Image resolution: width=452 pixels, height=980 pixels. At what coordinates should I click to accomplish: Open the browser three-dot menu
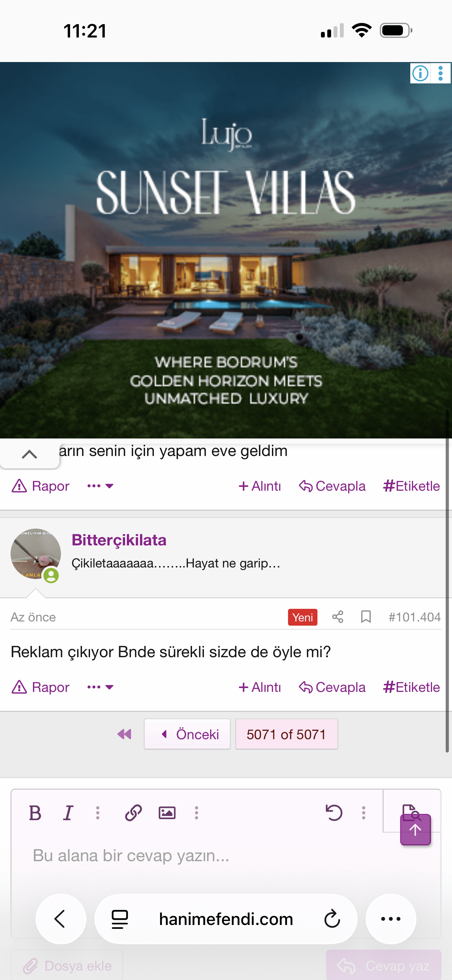[x=391, y=919]
